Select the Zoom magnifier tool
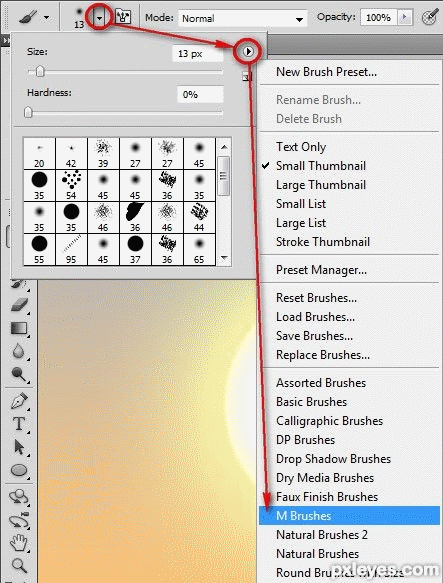 click(x=19, y=566)
